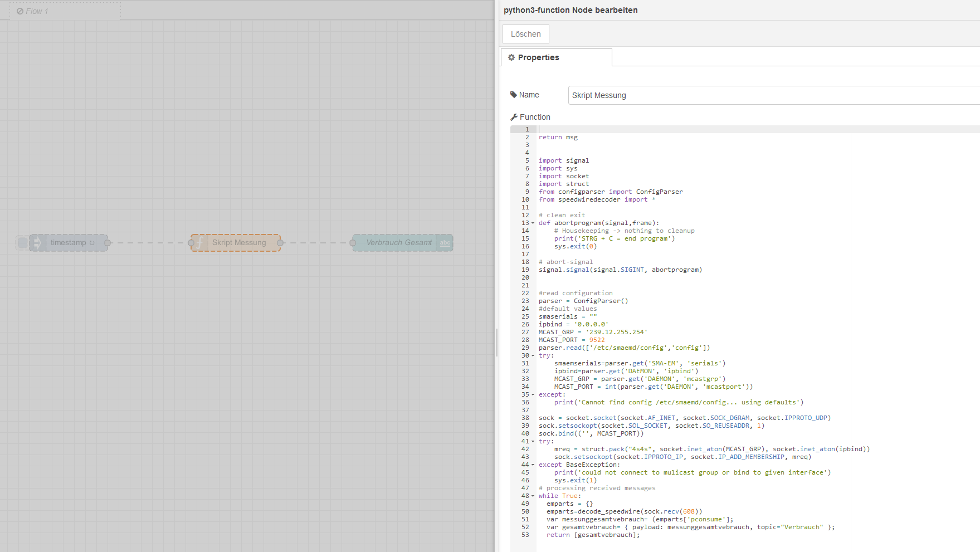The image size is (980, 552).
Task: Click the 'sock.bind' code line
Action: click(591, 433)
